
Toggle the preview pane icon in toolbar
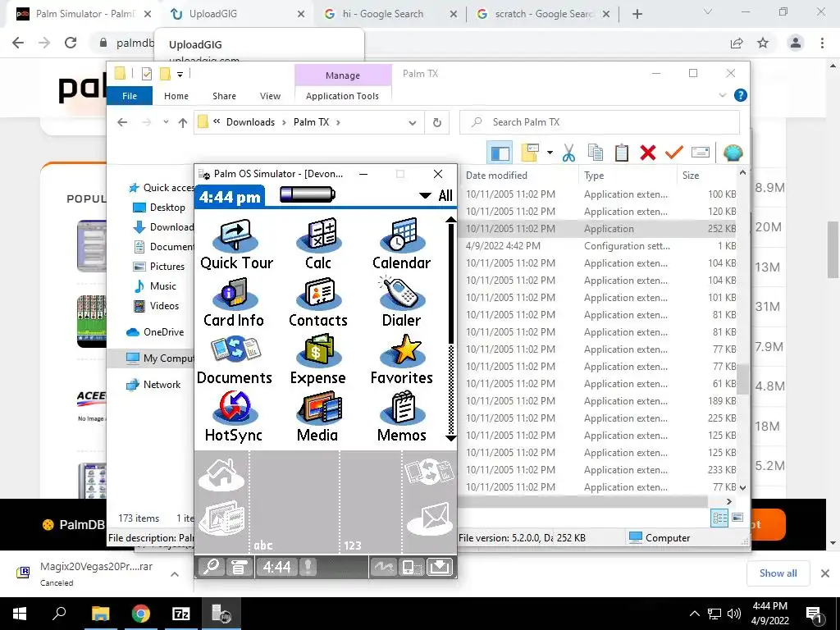pyautogui.click(x=500, y=153)
